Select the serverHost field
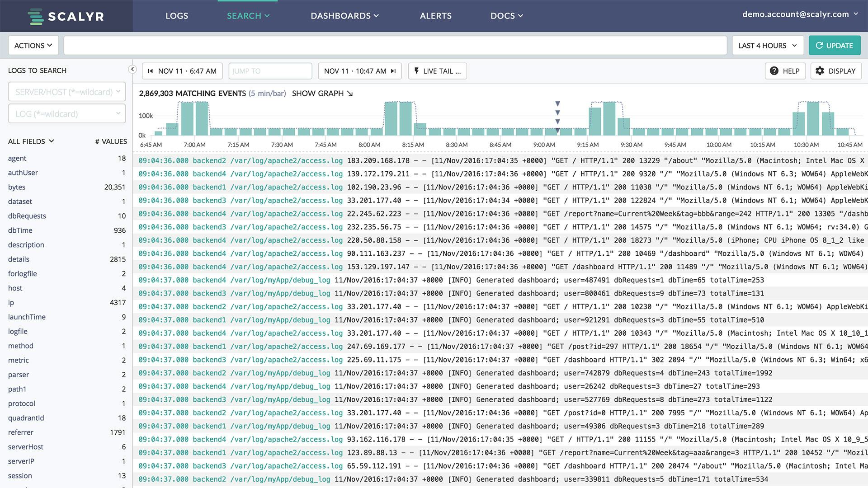Viewport: 868px width, 488px height. pyautogui.click(x=26, y=447)
